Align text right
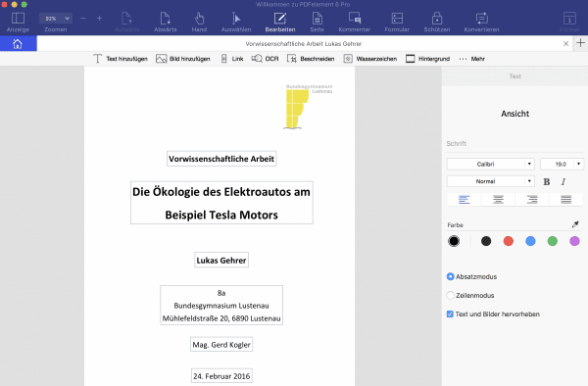 click(532, 200)
